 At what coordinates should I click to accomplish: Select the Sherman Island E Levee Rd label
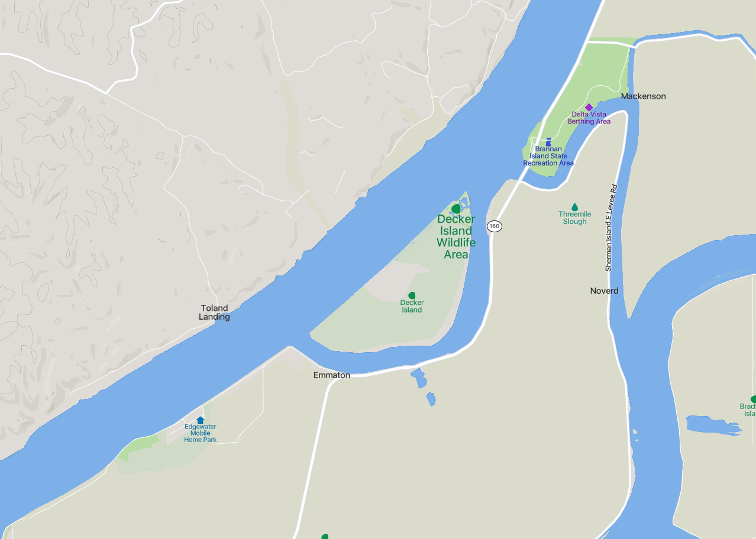(x=611, y=227)
